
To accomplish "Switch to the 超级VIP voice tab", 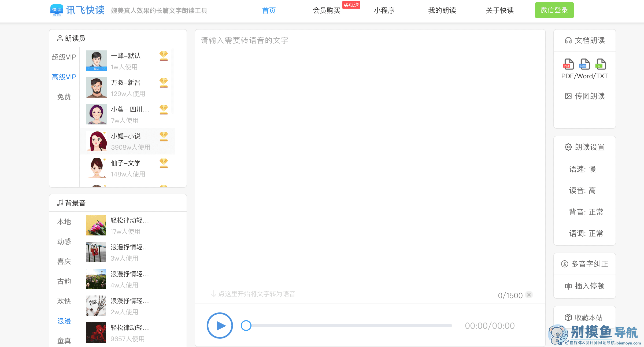I will click(64, 57).
